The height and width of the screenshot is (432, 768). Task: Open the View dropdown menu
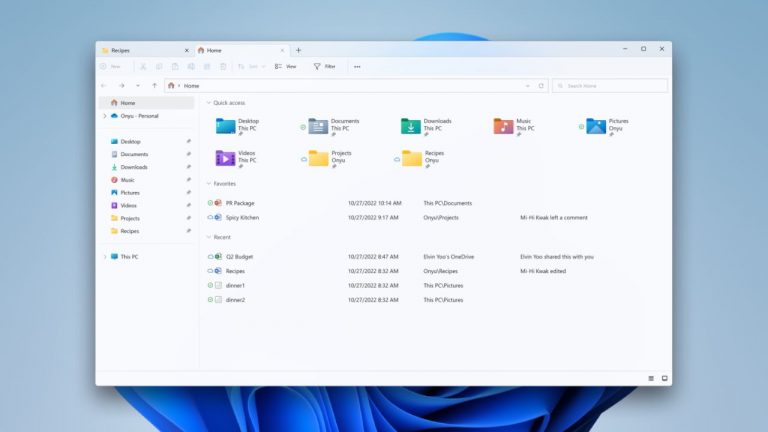click(286, 66)
